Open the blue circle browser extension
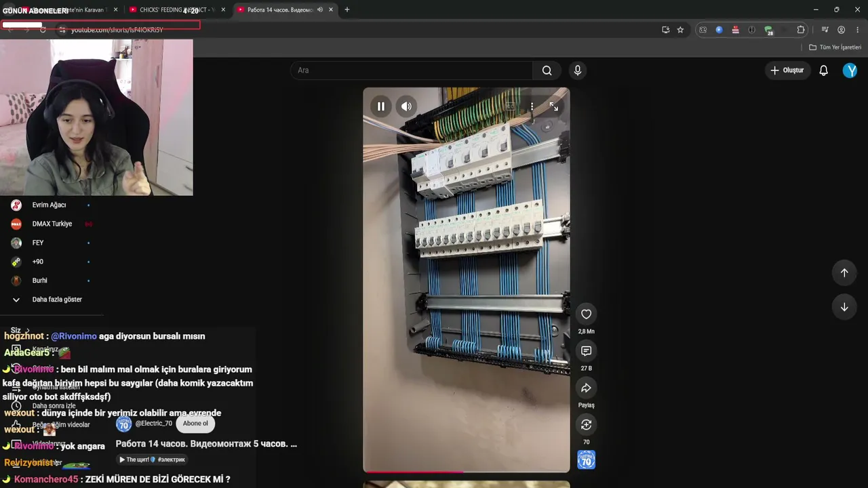Viewport: 868px width, 488px height. point(719,30)
